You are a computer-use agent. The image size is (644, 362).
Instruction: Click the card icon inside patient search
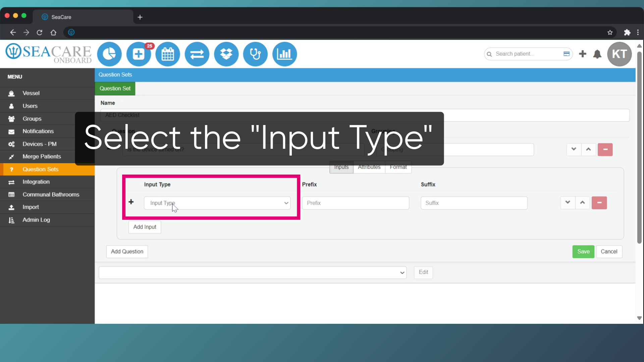(567, 54)
